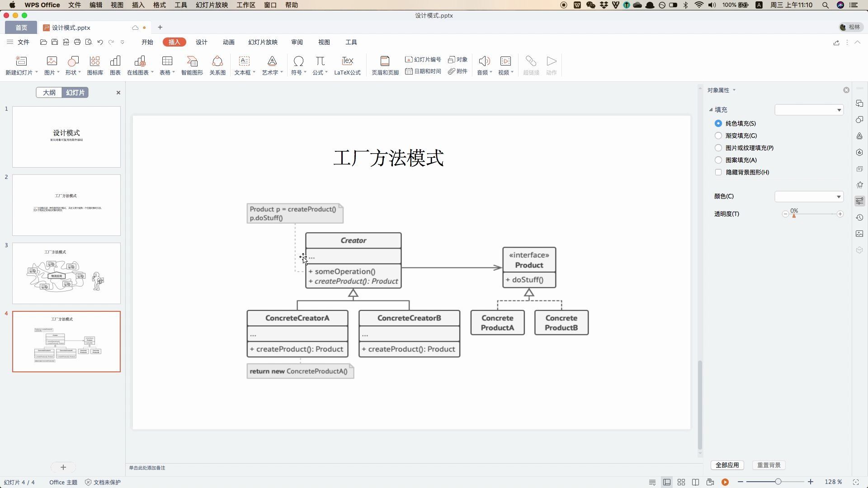Switch panel to 幻灯片 thumbnails view

tap(75, 93)
